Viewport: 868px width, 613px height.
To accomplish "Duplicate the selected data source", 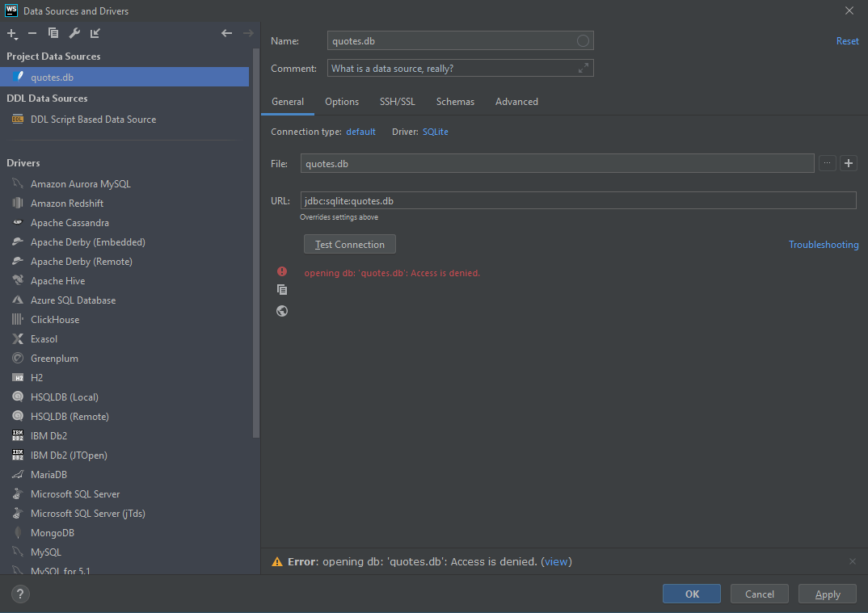I will pos(53,33).
